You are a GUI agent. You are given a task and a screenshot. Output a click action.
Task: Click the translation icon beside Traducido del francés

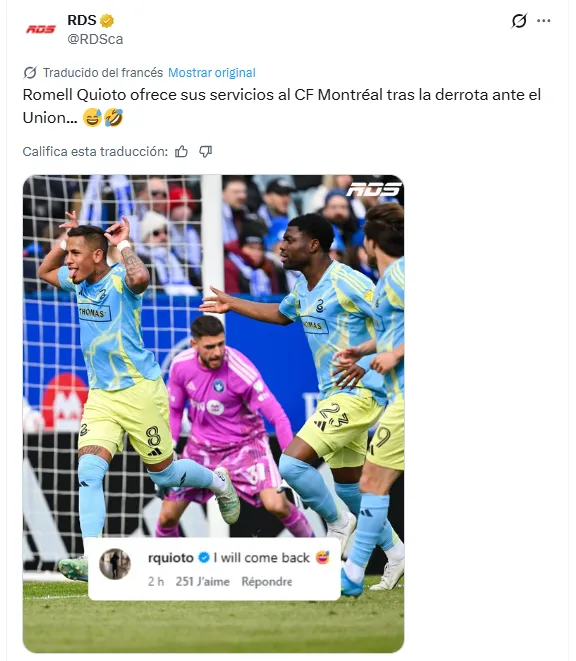click(x=30, y=73)
